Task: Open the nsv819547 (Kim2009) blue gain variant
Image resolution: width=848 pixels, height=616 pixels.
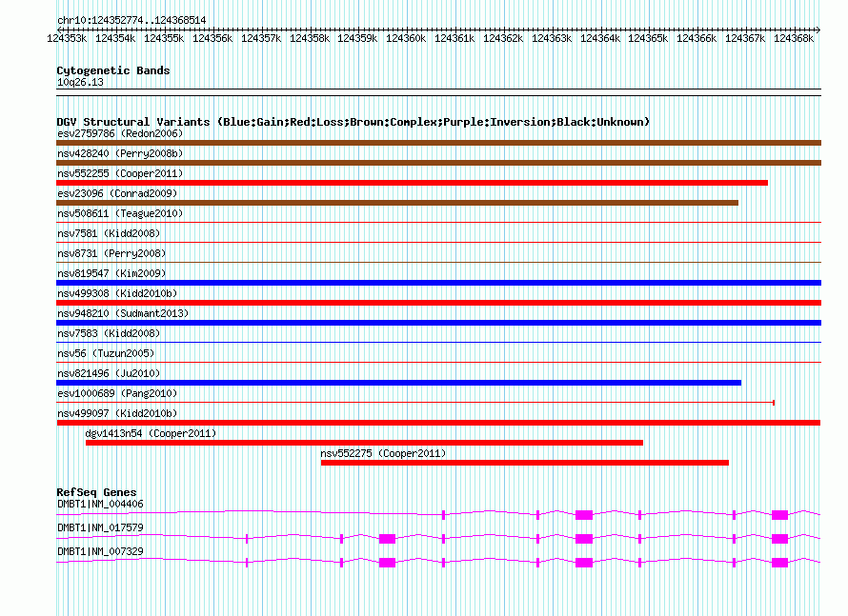Action: [438, 283]
